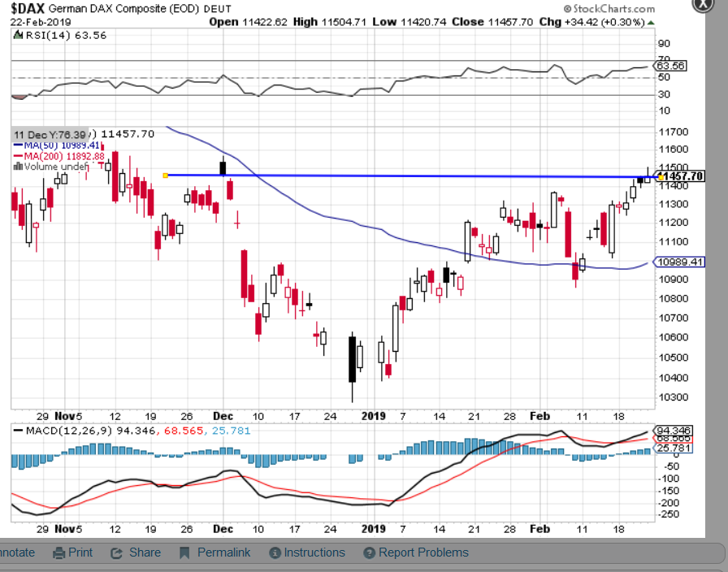The width and height of the screenshot is (728, 572).
Task: Click the MA(50) blue legend swatch
Action: (x=19, y=145)
